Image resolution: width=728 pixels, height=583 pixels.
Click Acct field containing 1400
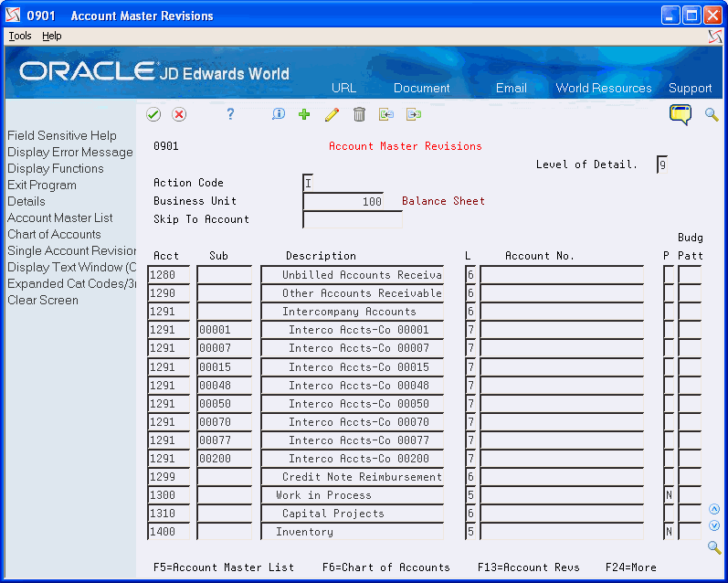click(x=169, y=532)
